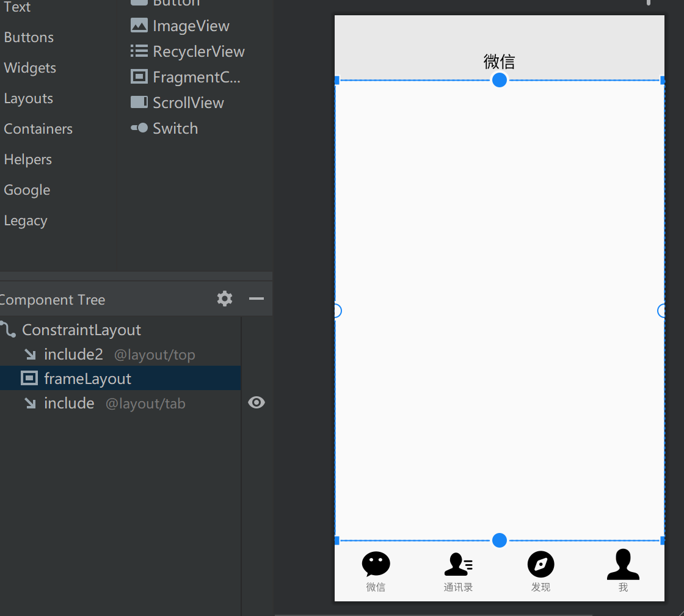This screenshot has width=684, height=616.
Task: Click the bottom constraint anchor handle
Action: point(500,540)
